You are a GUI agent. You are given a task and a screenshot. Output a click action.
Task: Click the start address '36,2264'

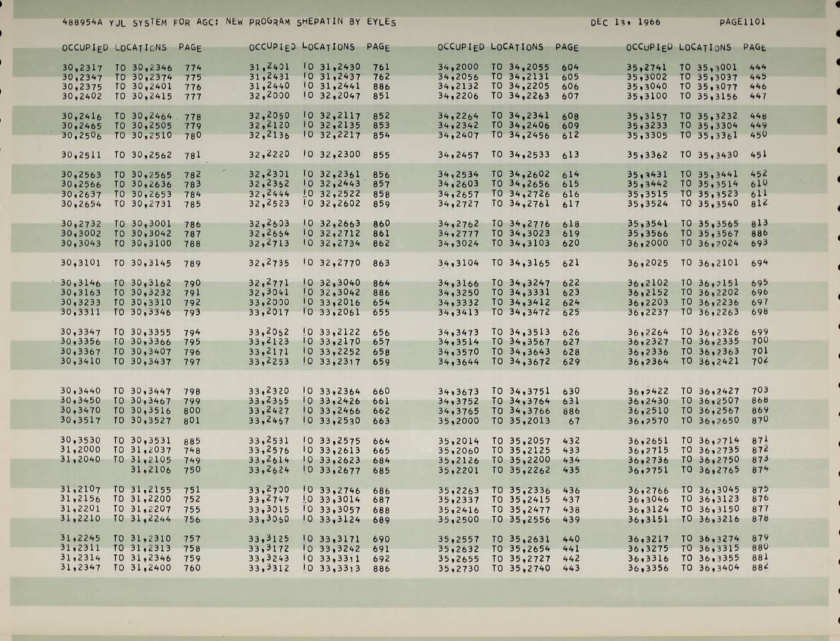click(x=648, y=332)
